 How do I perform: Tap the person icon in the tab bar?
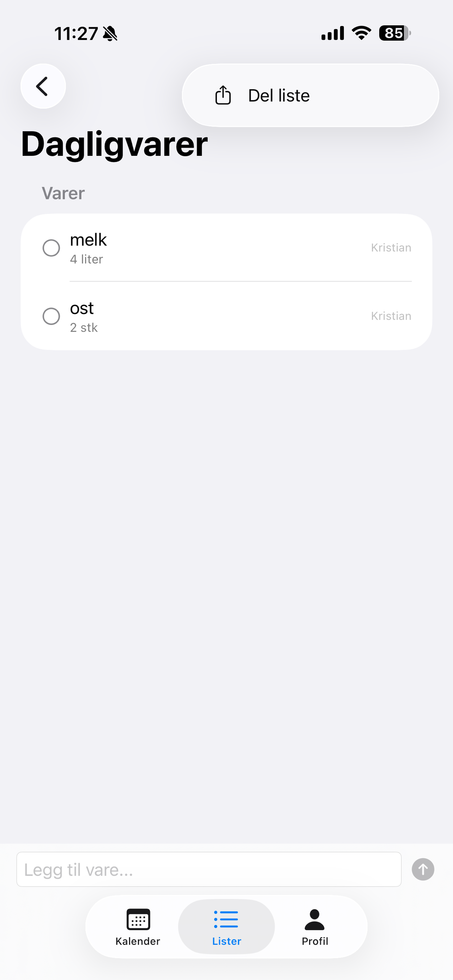pyautogui.click(x=315, y=920)
